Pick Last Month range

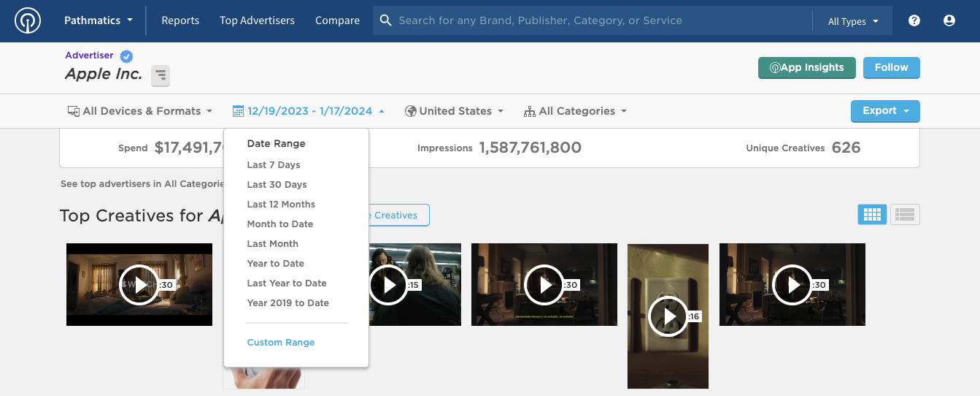272,243
